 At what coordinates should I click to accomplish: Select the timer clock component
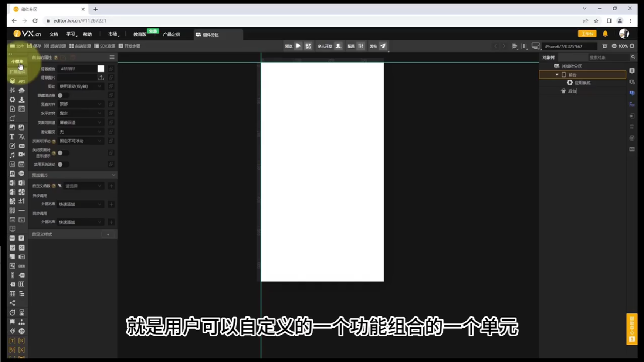12,312
